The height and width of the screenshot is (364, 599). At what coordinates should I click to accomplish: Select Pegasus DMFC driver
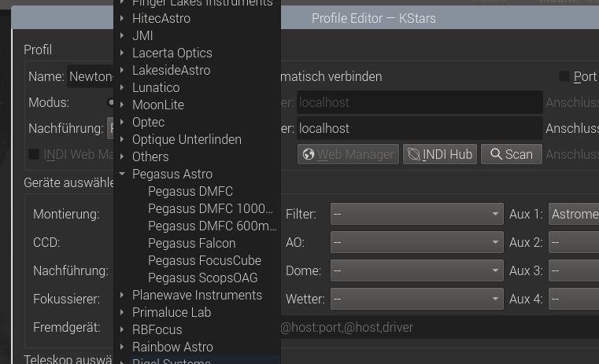[190, 191]
